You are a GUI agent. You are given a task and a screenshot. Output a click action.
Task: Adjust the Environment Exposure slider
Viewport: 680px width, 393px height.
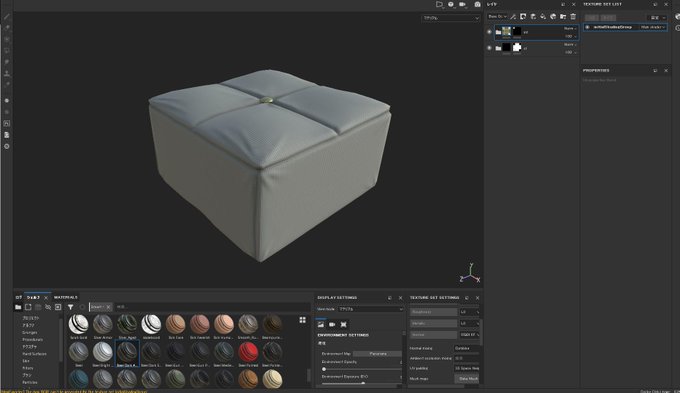[362, 383]
